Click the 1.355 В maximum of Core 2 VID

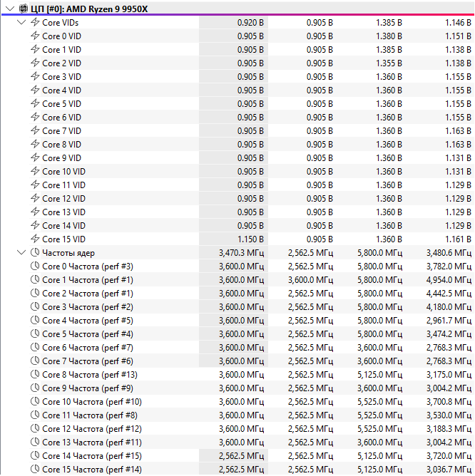pyautogui.click(x=389, y=63)
